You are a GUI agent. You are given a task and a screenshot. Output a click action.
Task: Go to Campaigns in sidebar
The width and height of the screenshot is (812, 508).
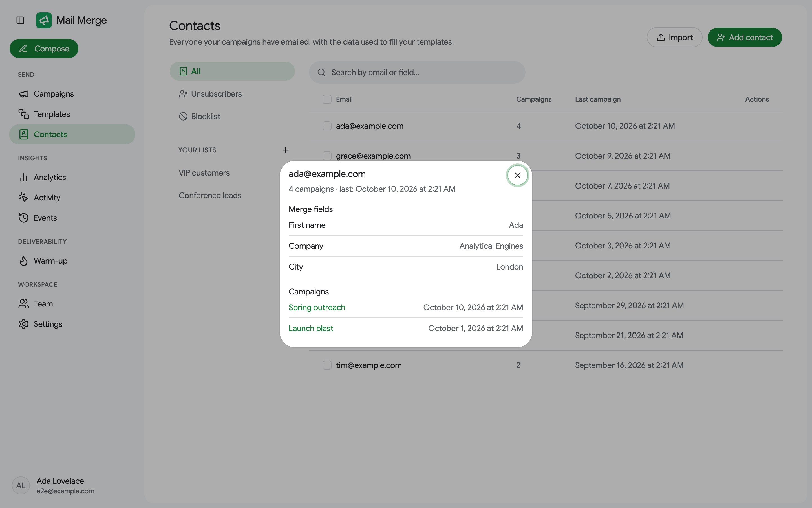pos(72,94)
